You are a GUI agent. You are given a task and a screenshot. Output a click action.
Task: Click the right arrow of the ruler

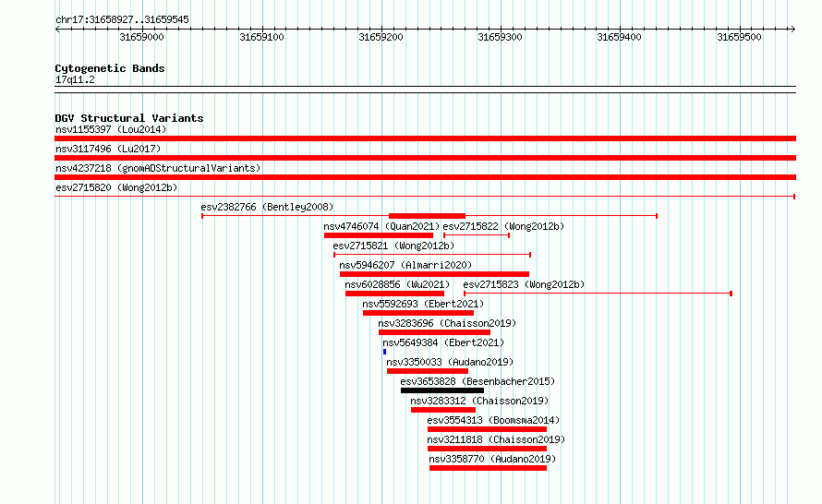pyautogui.click(x=793, y=29)
